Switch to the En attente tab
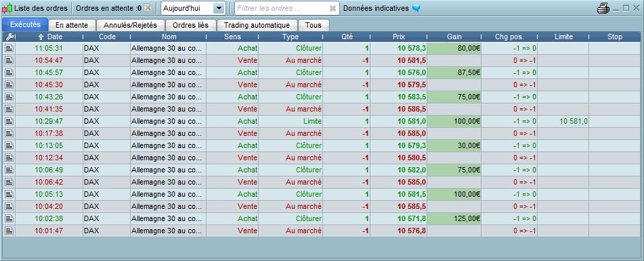The height and width of the screenshot is (261, 644). point(72,25)
